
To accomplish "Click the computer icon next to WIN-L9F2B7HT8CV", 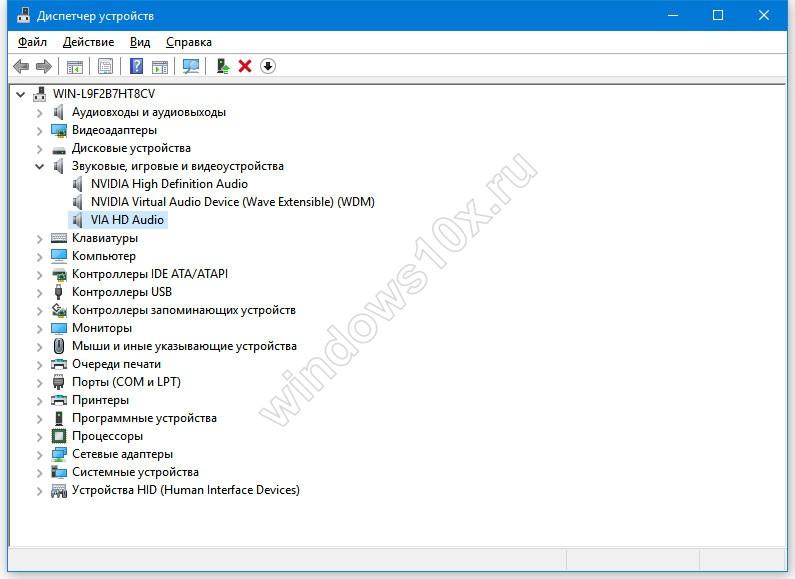I will tap(40, 94).
